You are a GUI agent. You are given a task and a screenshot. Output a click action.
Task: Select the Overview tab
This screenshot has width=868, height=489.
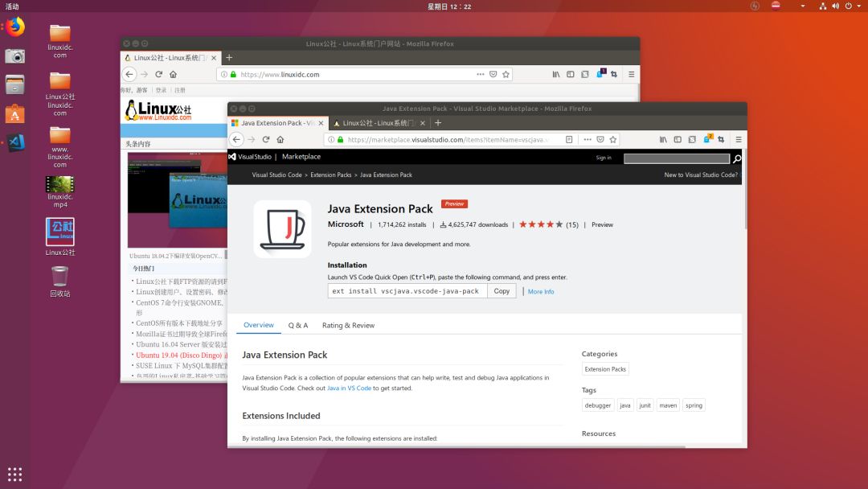(x=259, y=325)
